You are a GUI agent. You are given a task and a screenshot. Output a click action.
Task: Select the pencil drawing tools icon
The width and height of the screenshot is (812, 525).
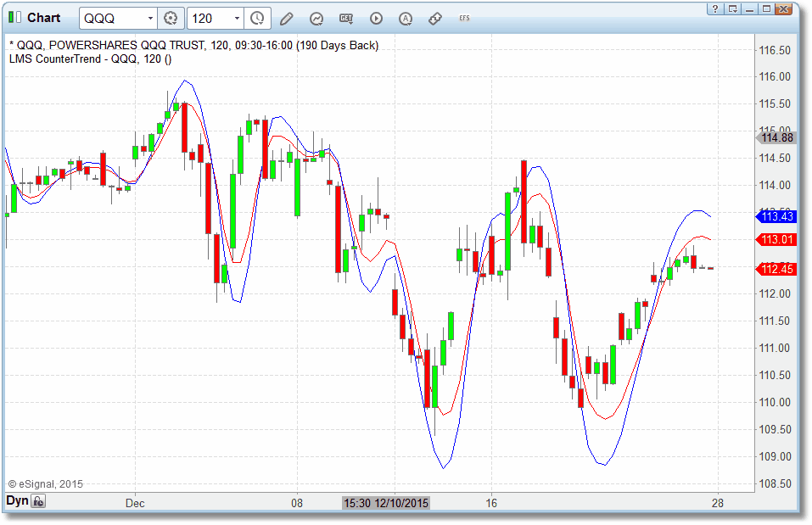click(287, 19)
